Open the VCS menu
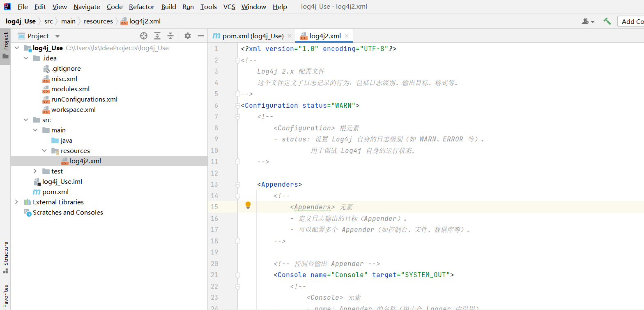 pyautogui.click(x=229, y=7)
